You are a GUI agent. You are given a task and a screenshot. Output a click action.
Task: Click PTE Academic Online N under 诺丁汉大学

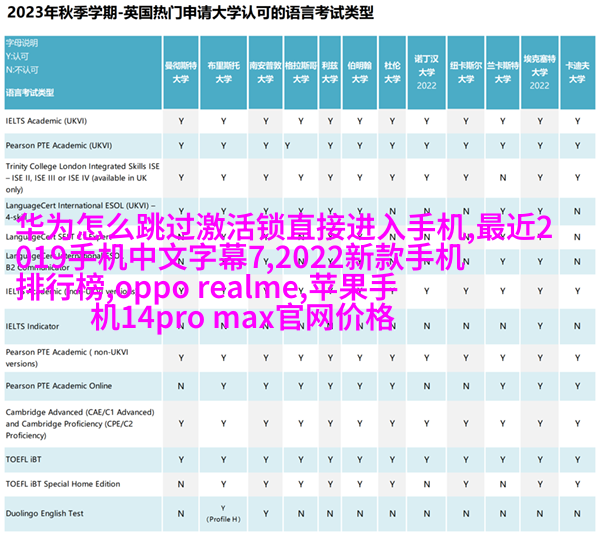click(x=427, y=386)
